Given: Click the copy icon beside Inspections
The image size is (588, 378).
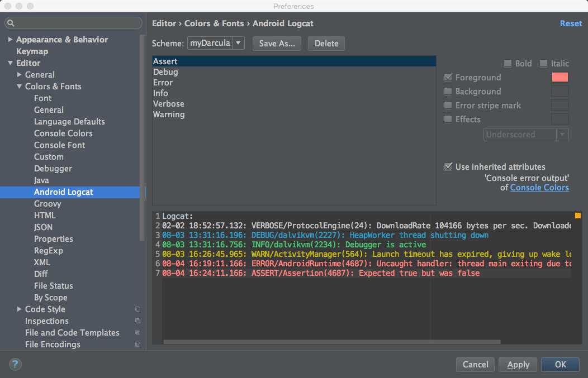Looking at the screenshot, I should (x=137, y=321).
